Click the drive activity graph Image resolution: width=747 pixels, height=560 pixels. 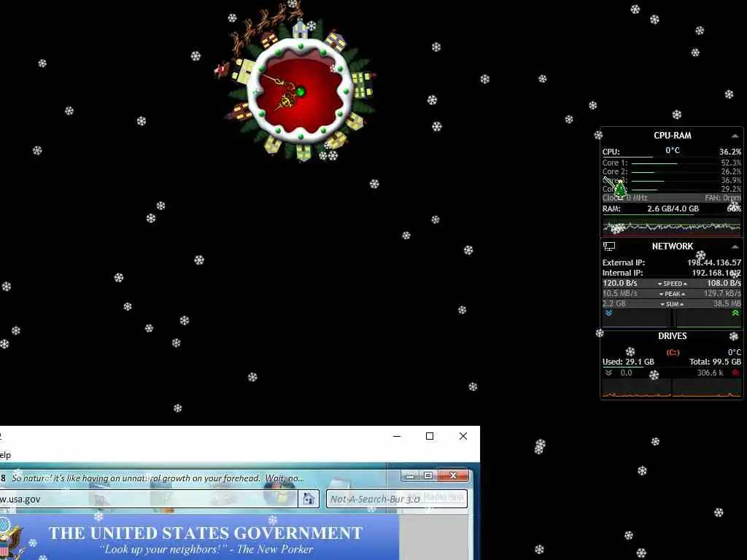pos(672,388)
